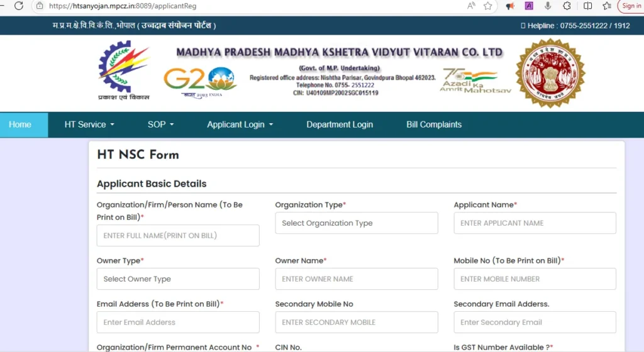Open the Select Organization Type dropdown

pyautogui.click(x=357, y=223)
